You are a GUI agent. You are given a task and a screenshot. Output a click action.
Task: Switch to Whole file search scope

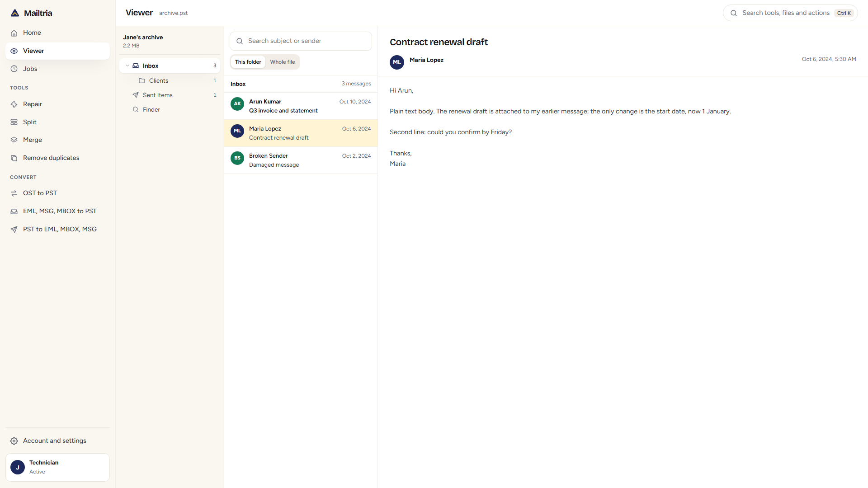tap(283, 62)
